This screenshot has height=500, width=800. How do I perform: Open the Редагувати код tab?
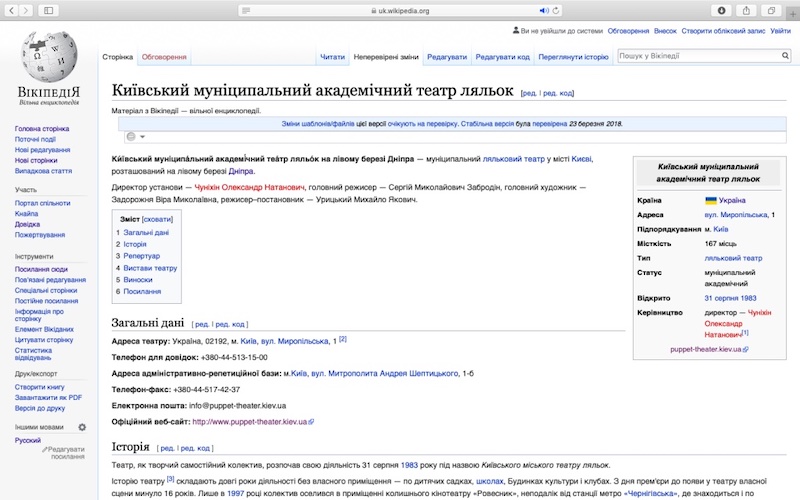click(503, 57)
